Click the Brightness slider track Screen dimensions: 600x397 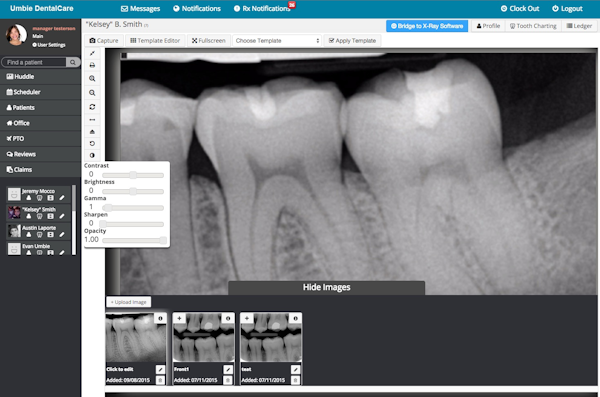(133, 191)
